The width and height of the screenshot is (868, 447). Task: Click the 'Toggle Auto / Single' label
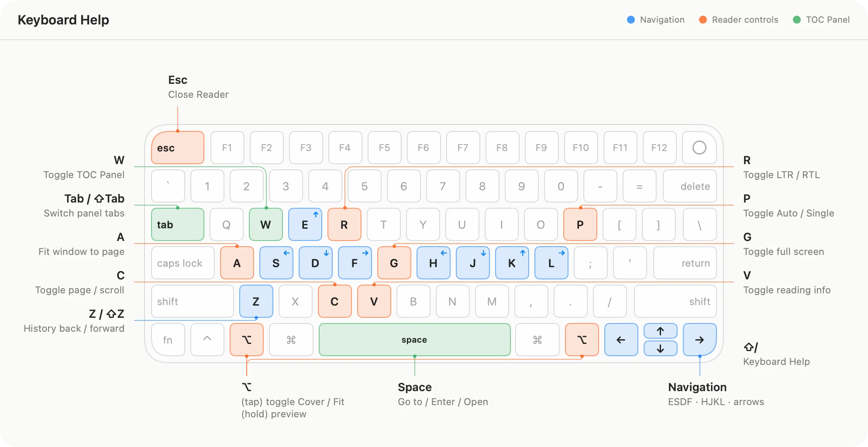pyautogui.click(x=789, y=213)
